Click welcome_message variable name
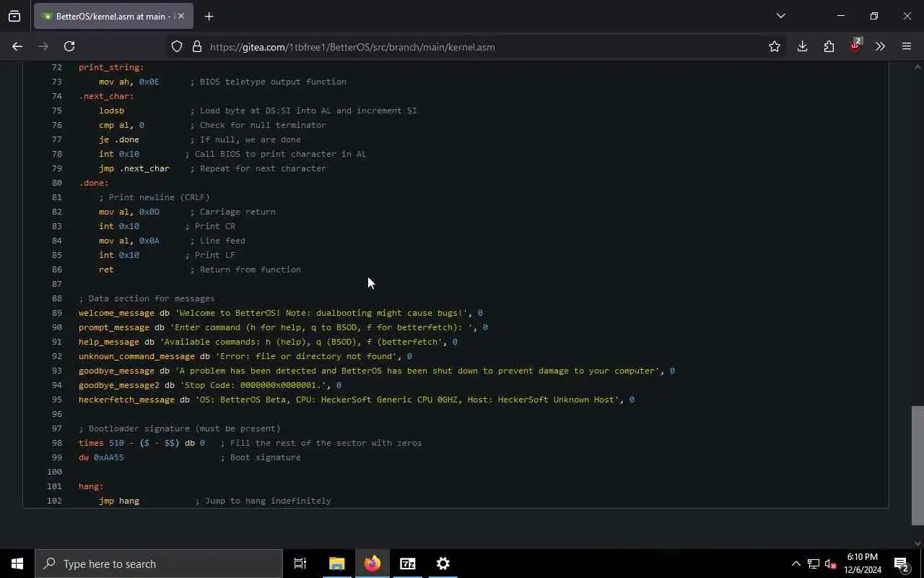This screenshot has width=924, height=578. tap(116, 313)
